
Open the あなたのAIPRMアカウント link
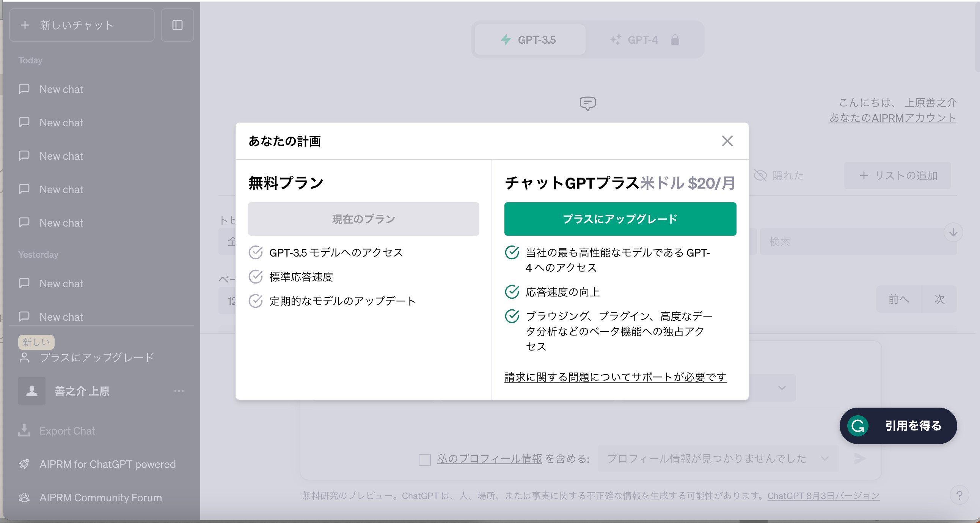(x=892, y=118)
